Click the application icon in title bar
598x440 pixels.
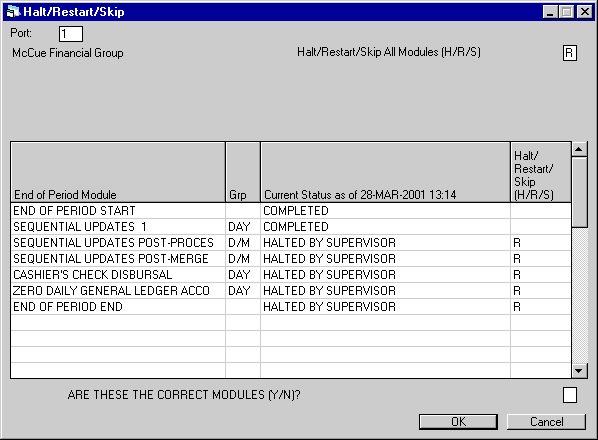(13, 11)
